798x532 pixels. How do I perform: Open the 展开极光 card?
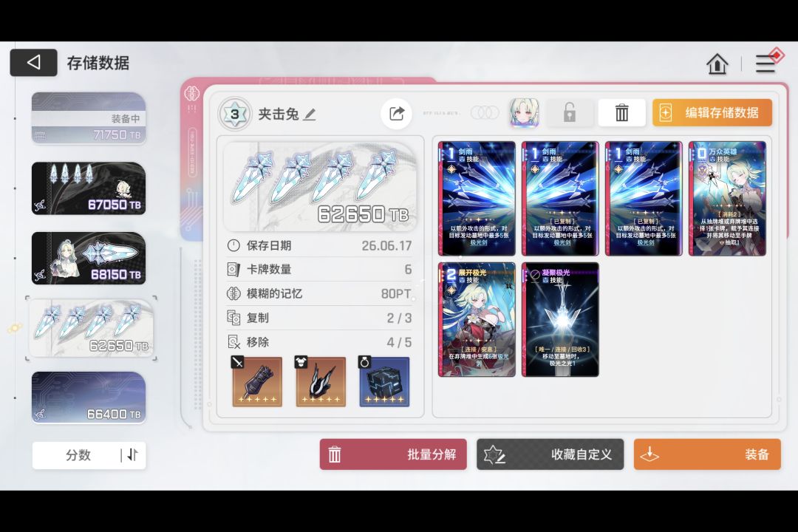pyautogui.click(x=477, y=320)
